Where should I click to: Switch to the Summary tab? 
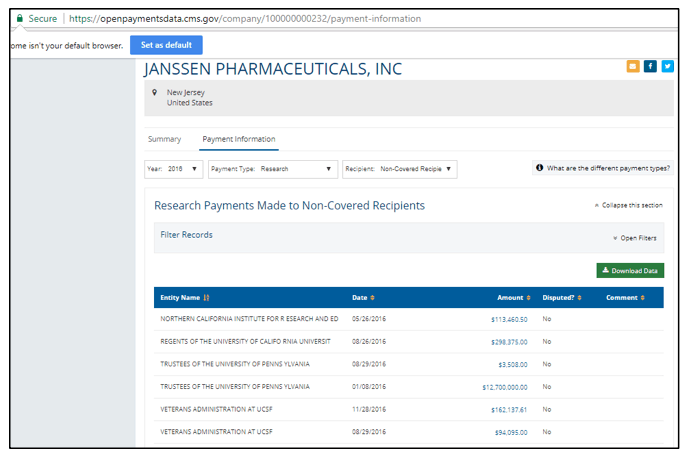[164, 139]
